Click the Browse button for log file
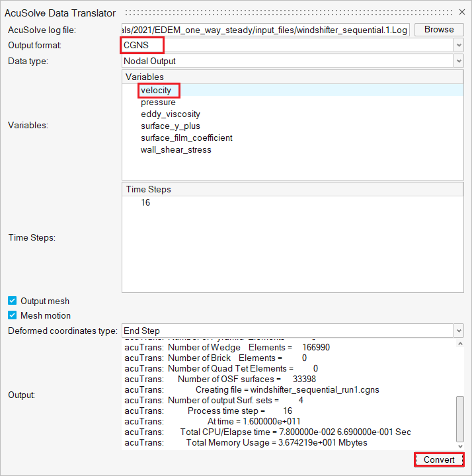Image resolution: width=472 pixels, height=476 pixels. tap(439, 30)
